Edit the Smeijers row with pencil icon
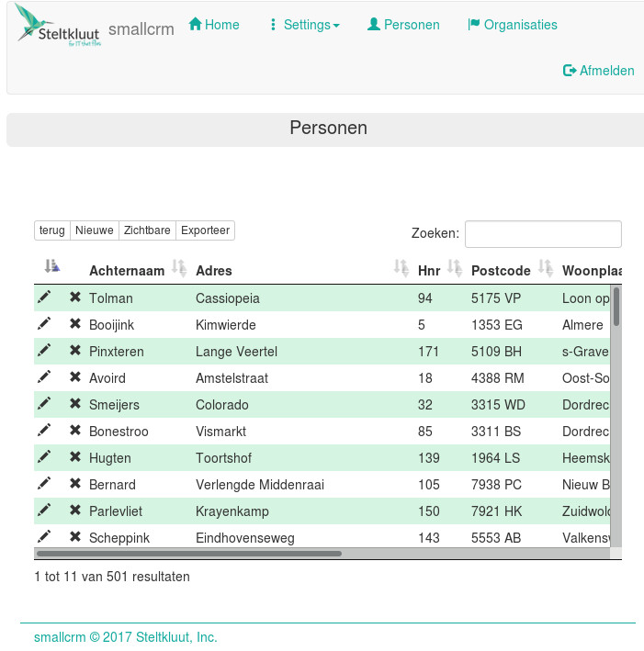This screenshot has height=651, width=644. (x=44, y=404)
